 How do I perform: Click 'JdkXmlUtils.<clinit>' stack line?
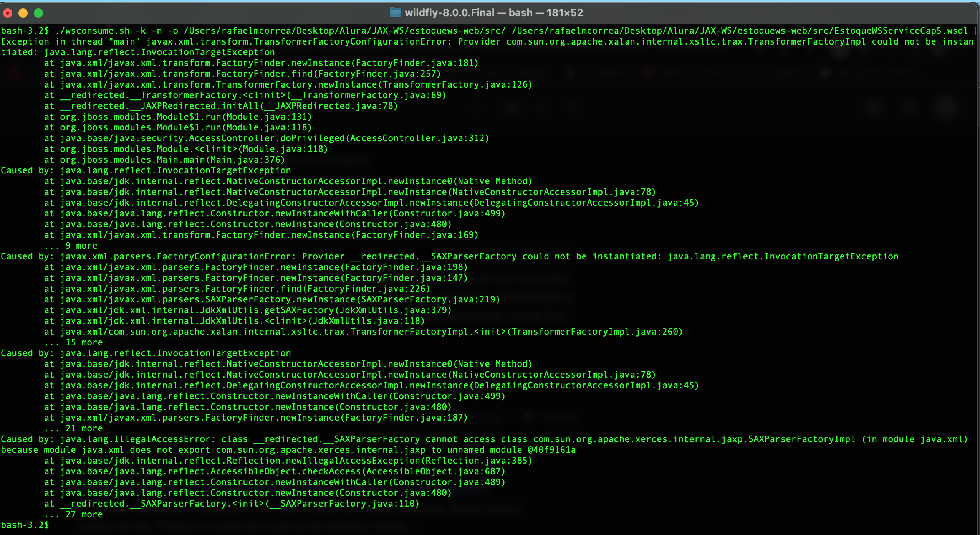[x=234, y=321]
